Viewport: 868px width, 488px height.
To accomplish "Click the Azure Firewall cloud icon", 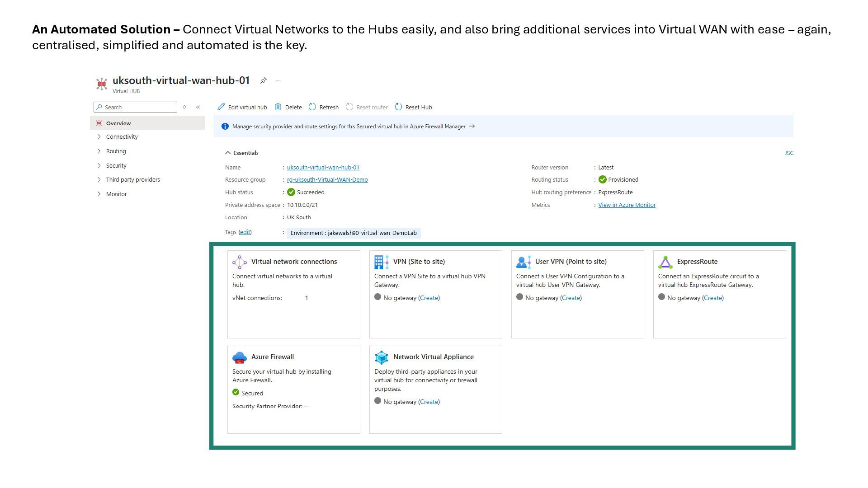I will click(240, 357).
